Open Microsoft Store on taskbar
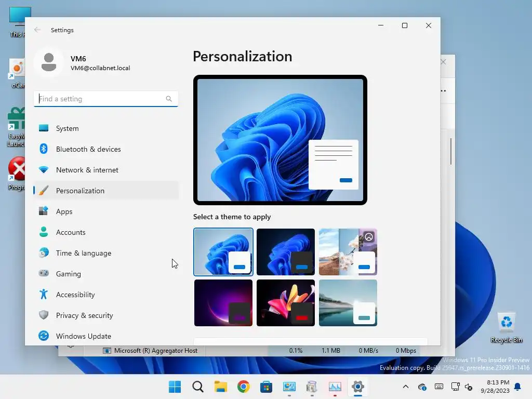Viewport: 532px width, 399px height. point(267,387)
